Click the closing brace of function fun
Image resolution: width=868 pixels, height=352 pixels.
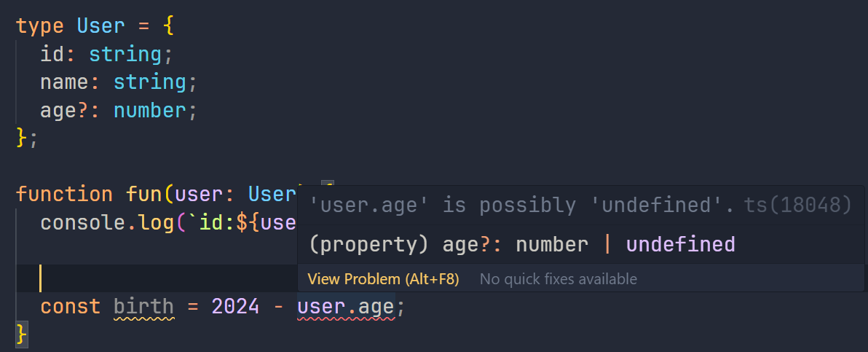(x=22, y=335)
